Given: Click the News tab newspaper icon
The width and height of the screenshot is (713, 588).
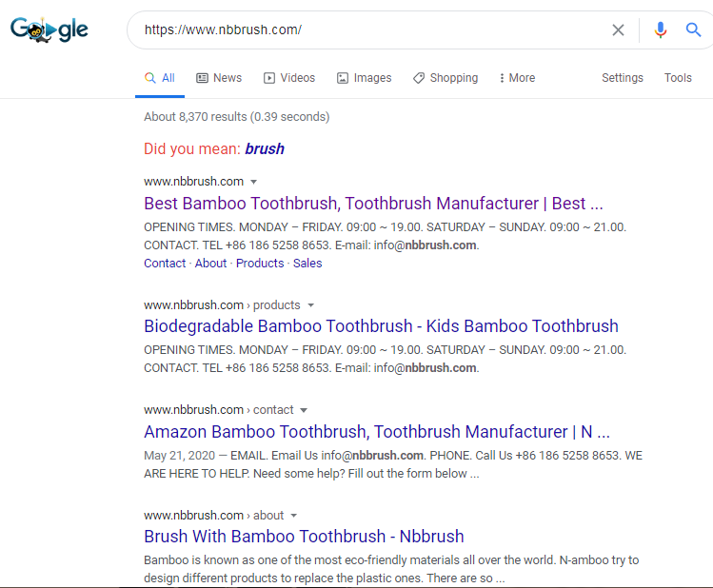Looking at the screenshot, I should coord(202,78).
